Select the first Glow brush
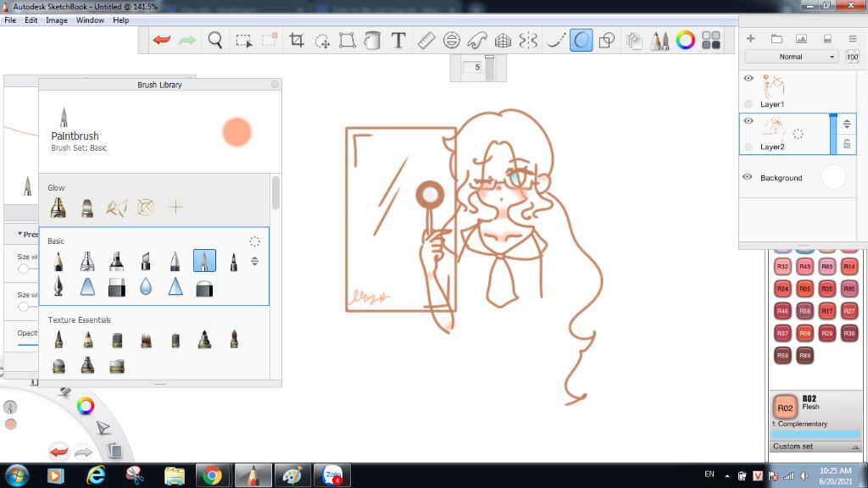The height and width of the screenshot is (488, 868). click(58, 208)
